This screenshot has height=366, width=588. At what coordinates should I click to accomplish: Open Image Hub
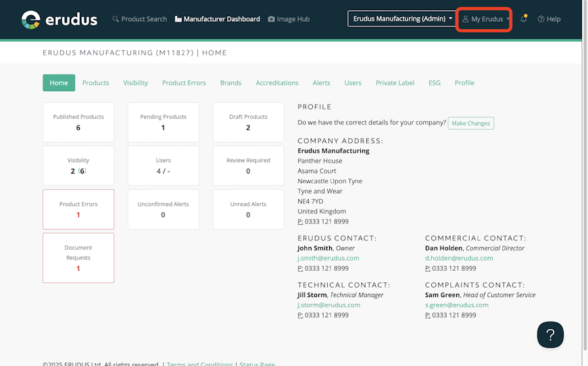[289, 19]
